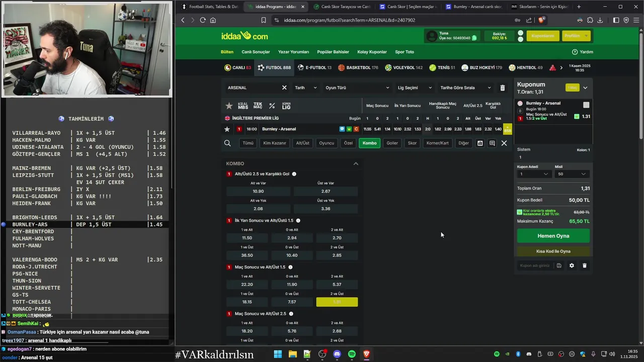The height and width of the screenshot is (362, 644).
Task: Select the Kombo market filter
Action: [x=369, y=143]
